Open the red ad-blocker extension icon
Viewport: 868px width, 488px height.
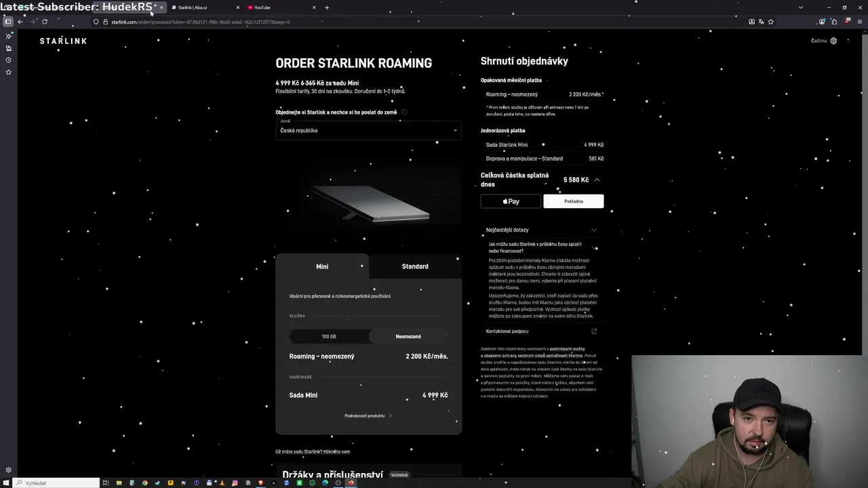[x=846, y=22]
